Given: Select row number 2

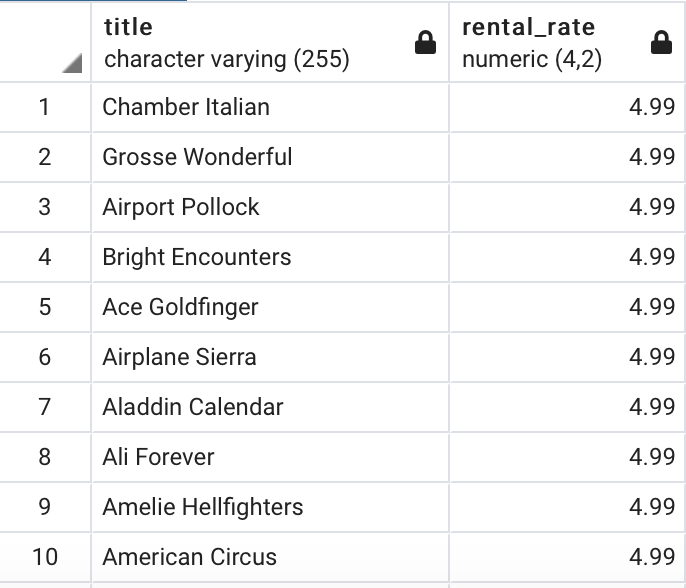Looking at the screenshot, I should [45, 157].
